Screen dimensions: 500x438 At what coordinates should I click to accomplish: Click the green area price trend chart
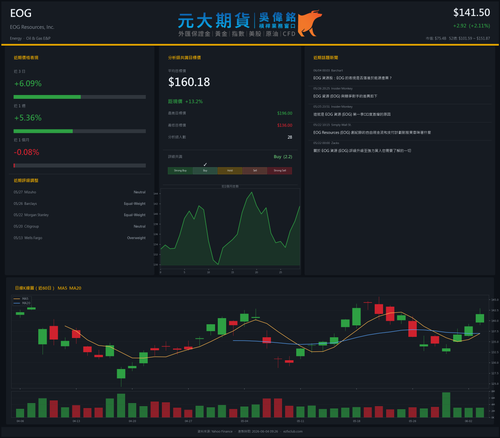coord(230,228)
